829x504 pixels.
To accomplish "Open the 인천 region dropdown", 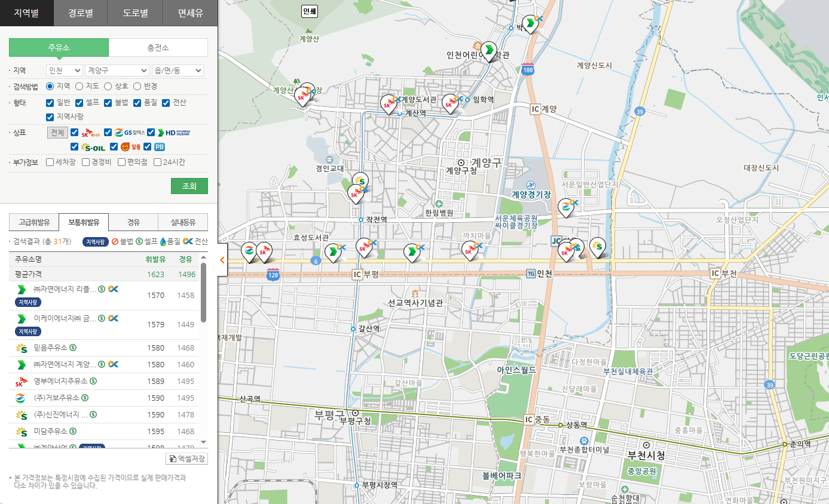I will pos(64,70).
